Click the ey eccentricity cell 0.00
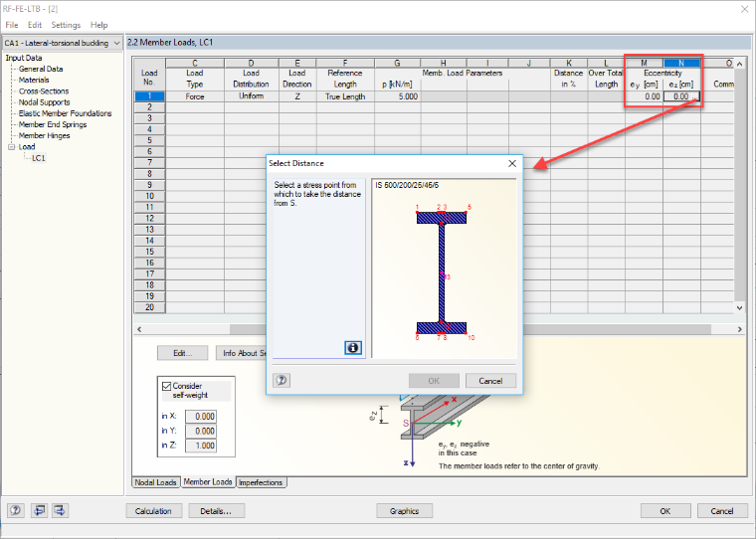Viewport: 756px width, 539px height. pyautogui.click(x=645, y=96)
